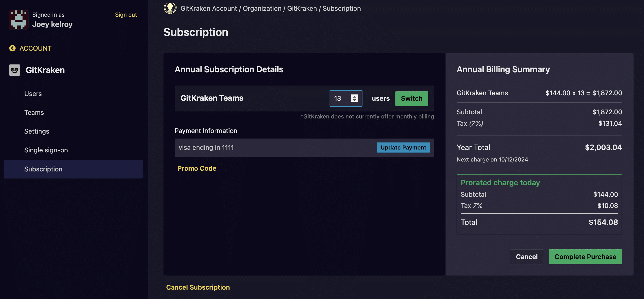Click the user avatar pixel icon

(x=19, y=20)
